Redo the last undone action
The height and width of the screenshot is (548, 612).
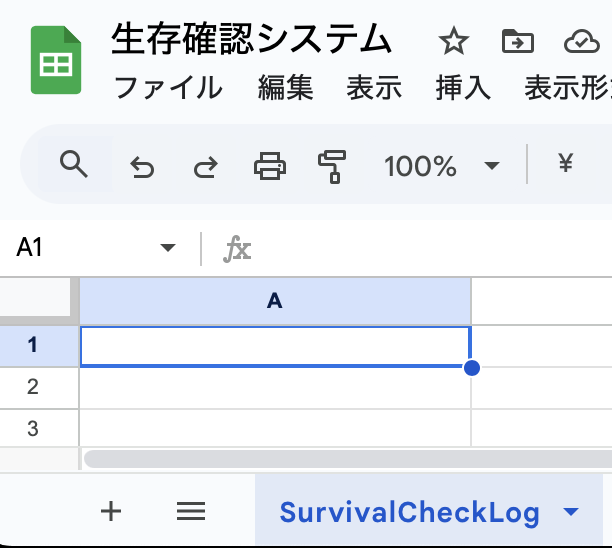[x=205, y=166]
